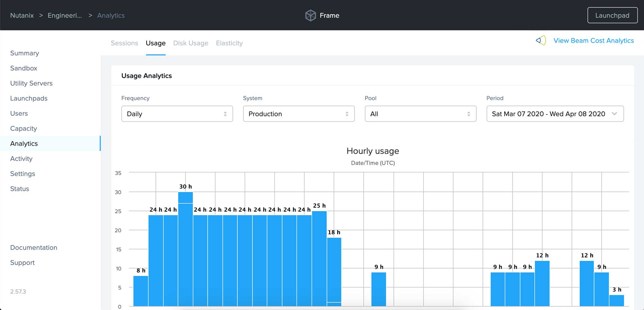Viewport: 644px width, 310px height.
Task: Click the Frame cube logo icon
Action: (x=310, y=15)
